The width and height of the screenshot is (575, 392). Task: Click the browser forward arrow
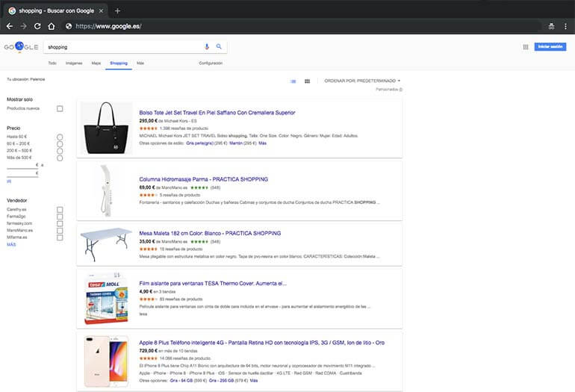pyautogui.click(x=23, y=26)
